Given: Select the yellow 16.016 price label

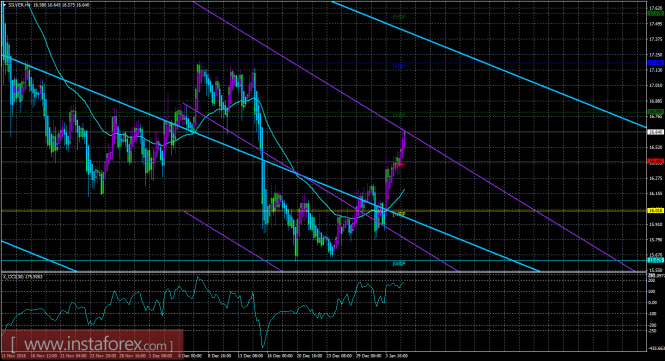Looking at the screenshot, I should [656, 210].
